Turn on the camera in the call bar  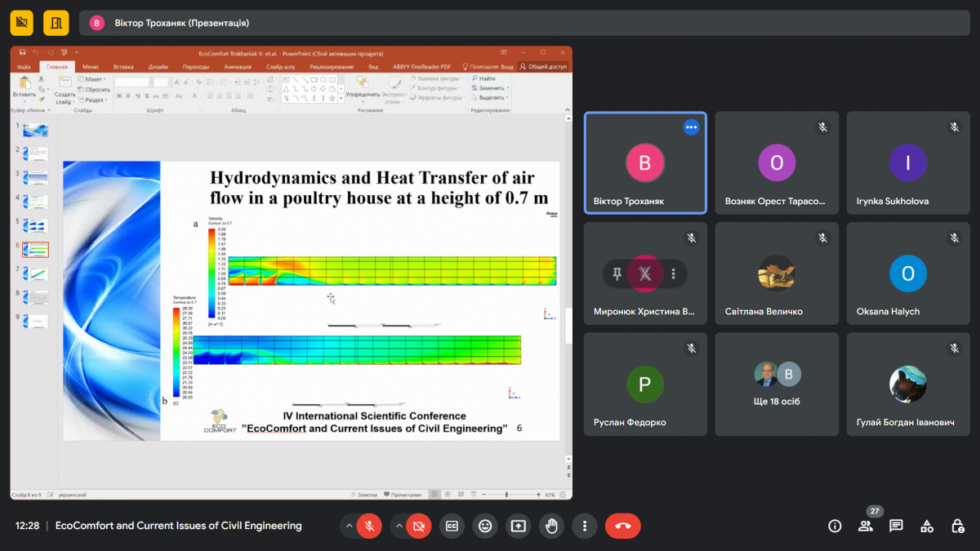[x=419, y=527]
